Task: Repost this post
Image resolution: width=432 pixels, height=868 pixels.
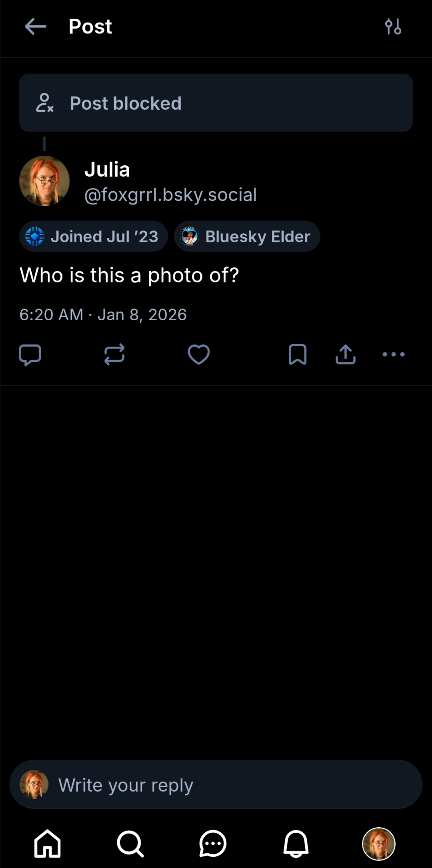Action: click(x=115, y=355)
